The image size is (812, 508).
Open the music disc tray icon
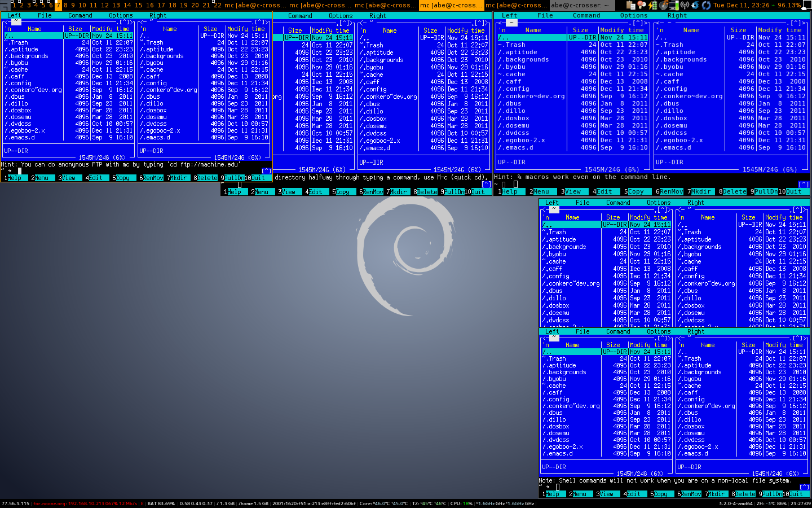(664, 5)
